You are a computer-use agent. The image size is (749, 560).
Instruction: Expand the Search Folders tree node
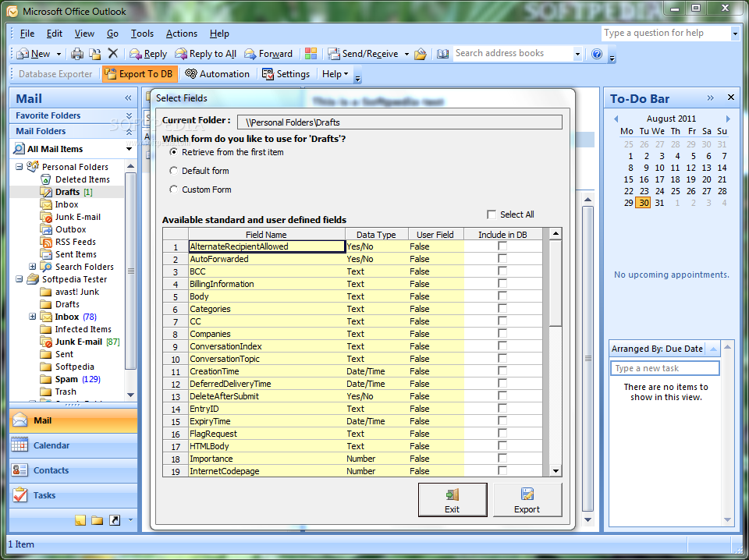(33, 267)
